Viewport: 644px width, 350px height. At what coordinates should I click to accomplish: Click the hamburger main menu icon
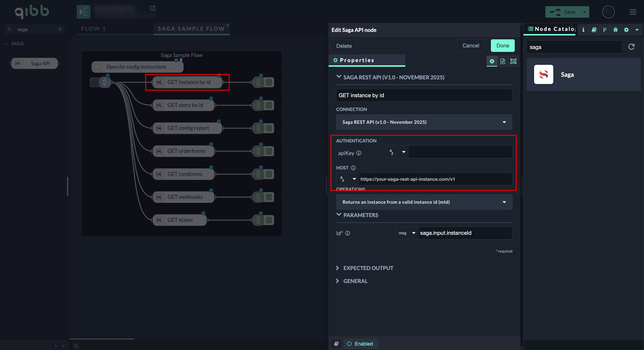pos(633,12)
